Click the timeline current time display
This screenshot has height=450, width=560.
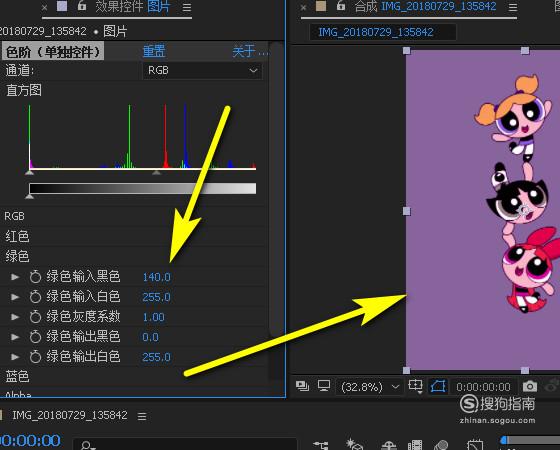(30, 441)
